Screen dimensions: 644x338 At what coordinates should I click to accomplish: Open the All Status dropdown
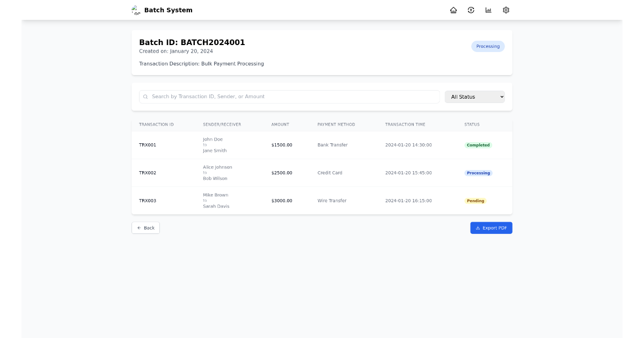[x=474, y=97]
